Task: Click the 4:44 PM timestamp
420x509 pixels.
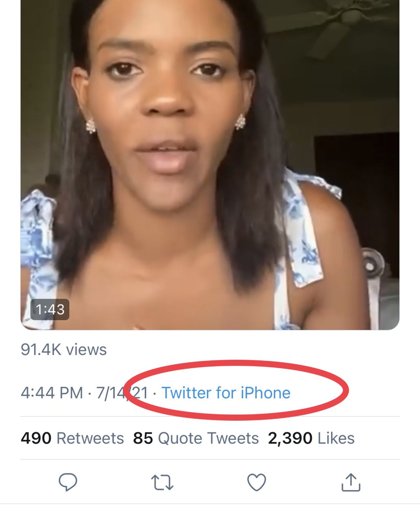Action: [x=52, y=393]
